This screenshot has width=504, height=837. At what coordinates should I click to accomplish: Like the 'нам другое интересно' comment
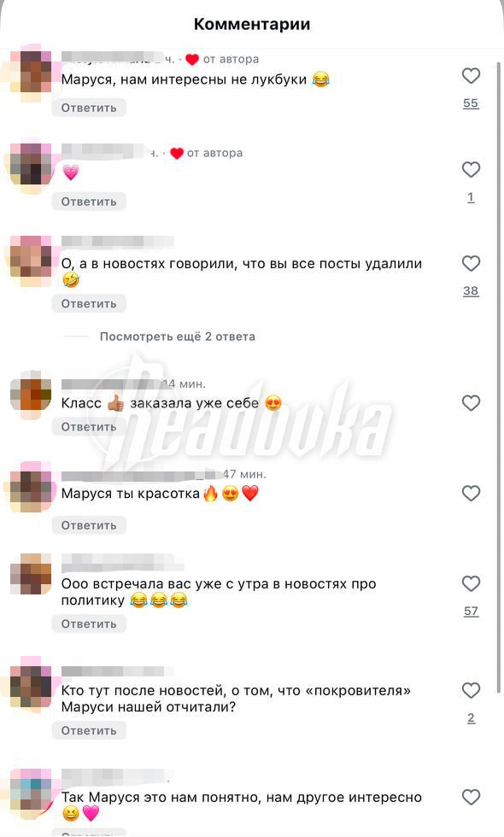(x=471, y=797)
